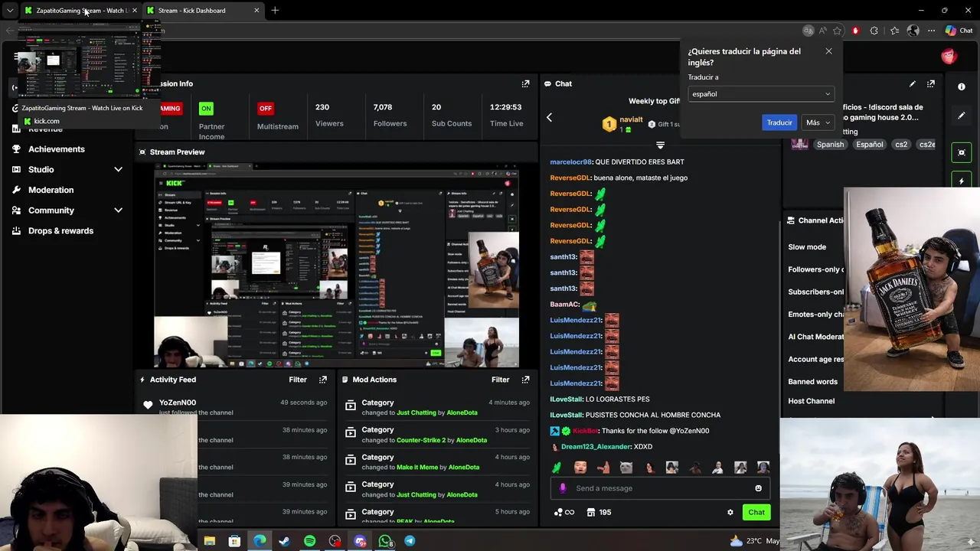Open the shop icon next to 195
The width and height of the screenshot is (980, 551).
(591, 512)
